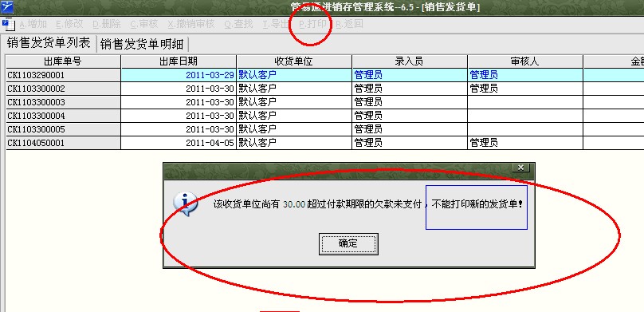This screenshot has height=312, width=644.
Task: Click 出库日期 column header
Action: pos(179,61)
